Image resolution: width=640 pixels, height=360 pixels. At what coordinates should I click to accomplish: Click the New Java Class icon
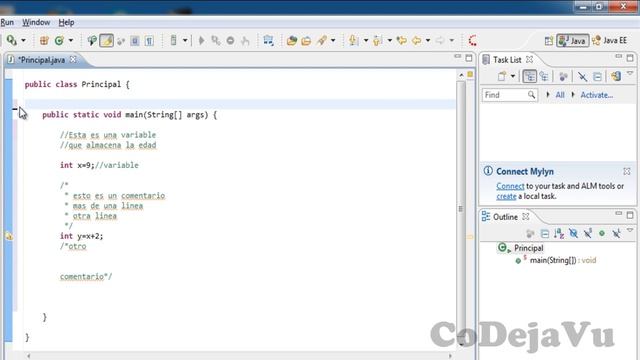[x=59, y=40]
